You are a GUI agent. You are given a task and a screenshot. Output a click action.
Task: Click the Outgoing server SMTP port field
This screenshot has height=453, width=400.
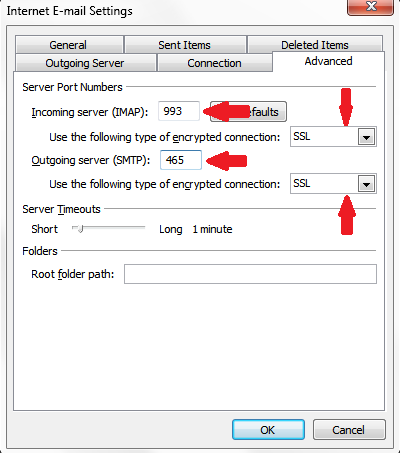tap(181, 160)
